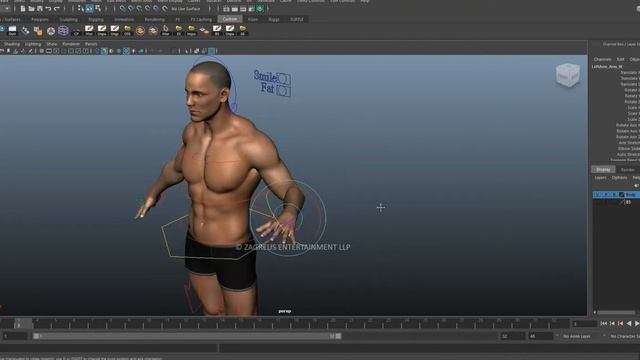Click the layer editor horizontal scrollbar
The image size is (640, 360).
pos(616,312)
